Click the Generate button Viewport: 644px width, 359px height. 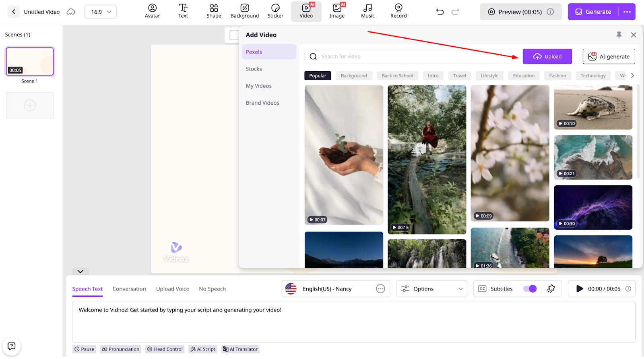tap(594, 12)
